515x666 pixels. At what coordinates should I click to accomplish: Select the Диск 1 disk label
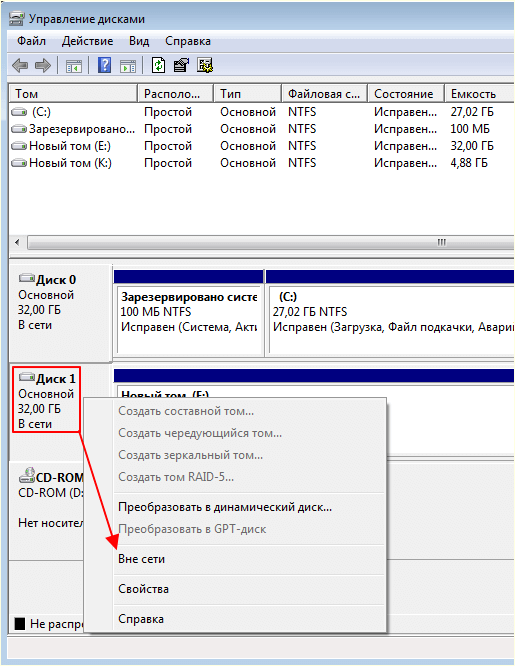(x=46, y=400)
